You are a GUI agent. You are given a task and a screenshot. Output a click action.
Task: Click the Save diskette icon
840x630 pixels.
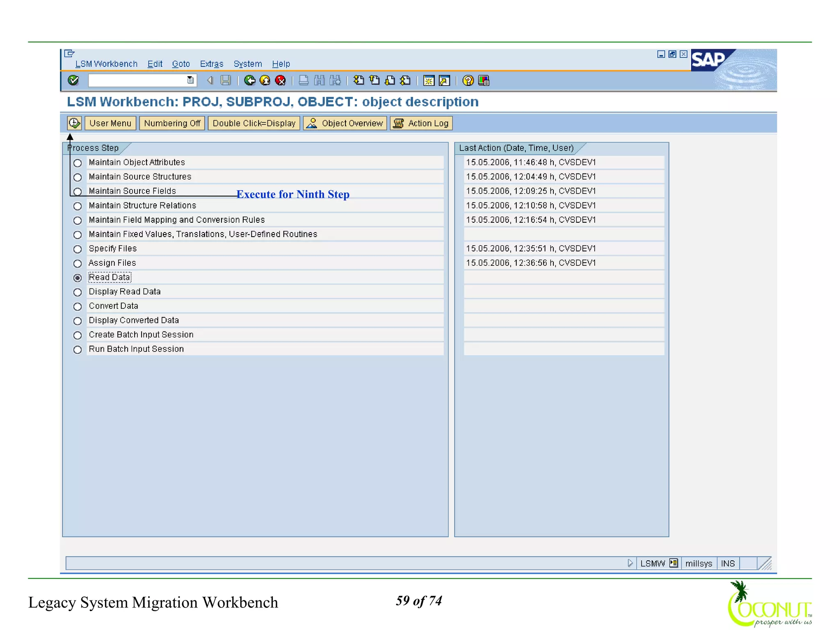(x=226, y=80)
